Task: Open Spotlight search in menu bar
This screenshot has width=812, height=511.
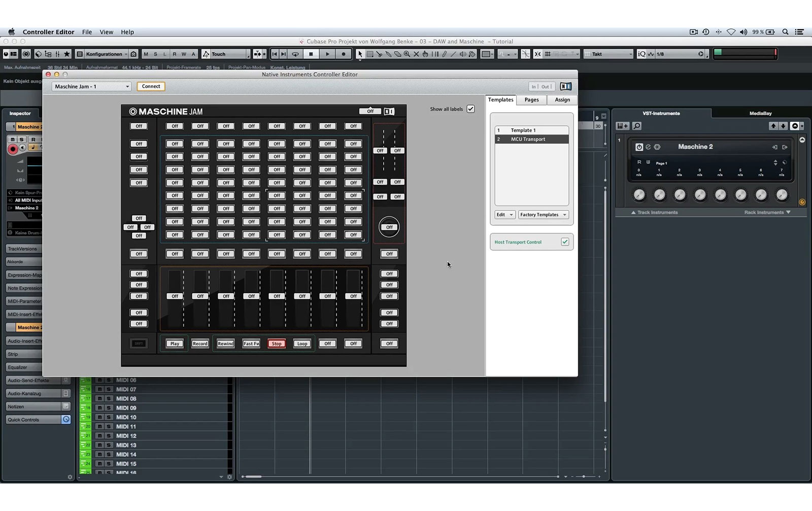Action: tap(785, 32)
